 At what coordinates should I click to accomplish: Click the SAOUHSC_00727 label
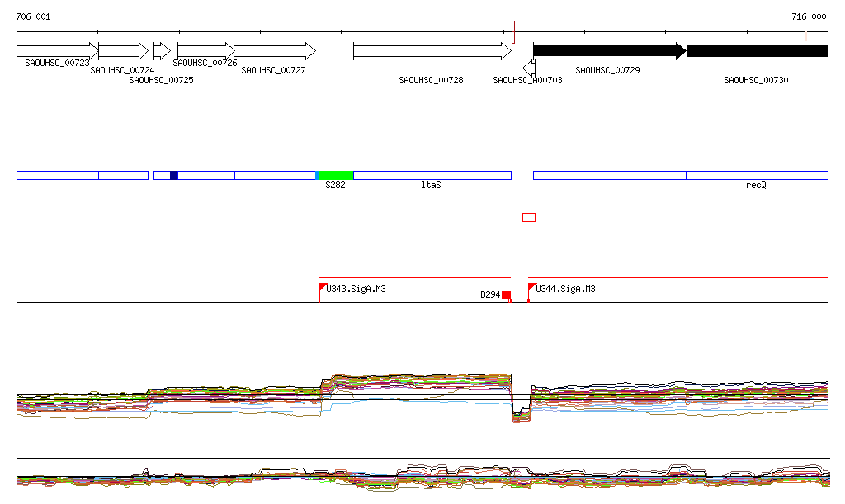pyautogui.click(x=273, y=71)
